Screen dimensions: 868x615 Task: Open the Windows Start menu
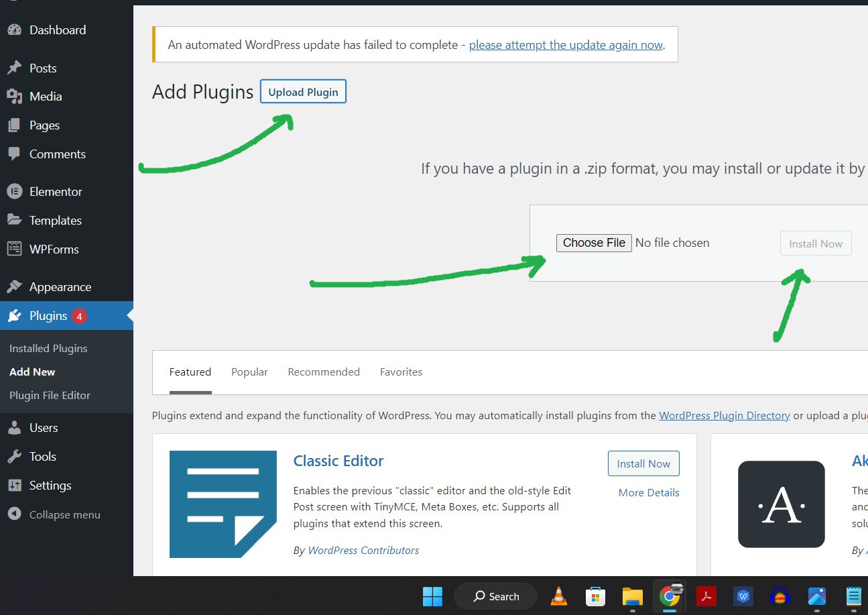pyautogui.click(x=432, y=596)
